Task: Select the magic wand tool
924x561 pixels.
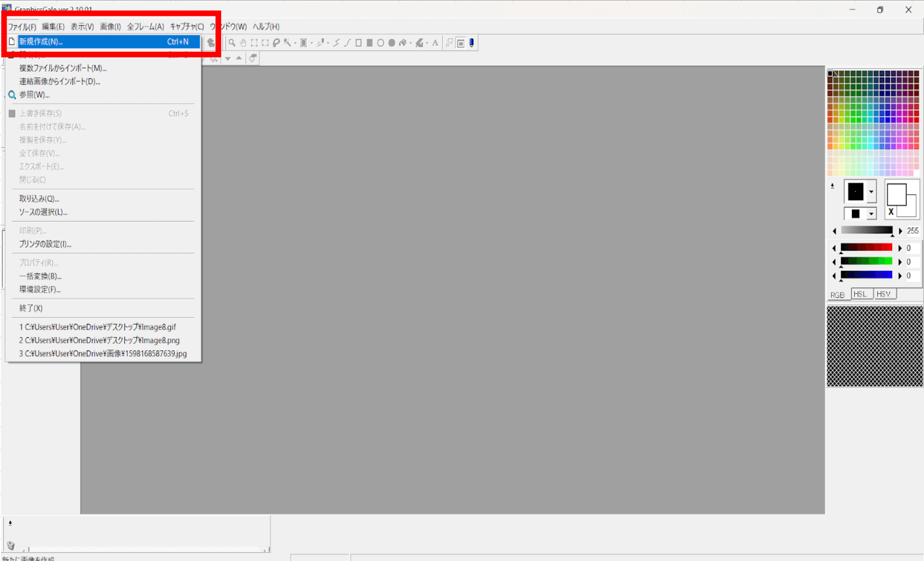Action: pos(287,43)
